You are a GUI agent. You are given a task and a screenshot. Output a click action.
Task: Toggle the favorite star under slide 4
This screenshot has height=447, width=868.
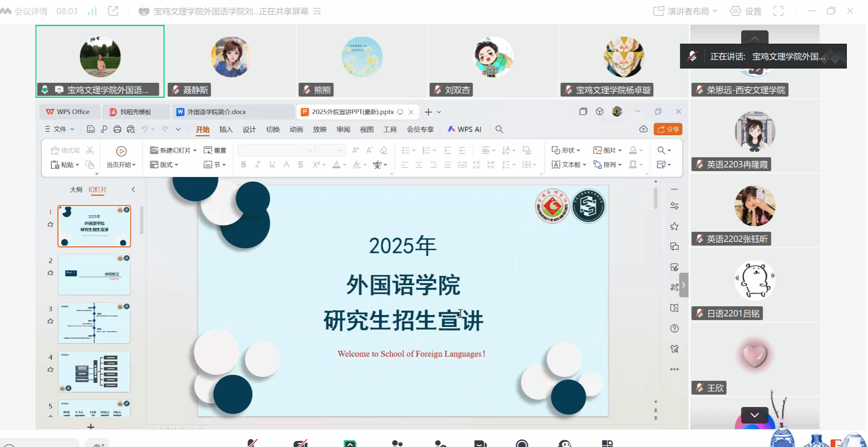tap(51, 369)
